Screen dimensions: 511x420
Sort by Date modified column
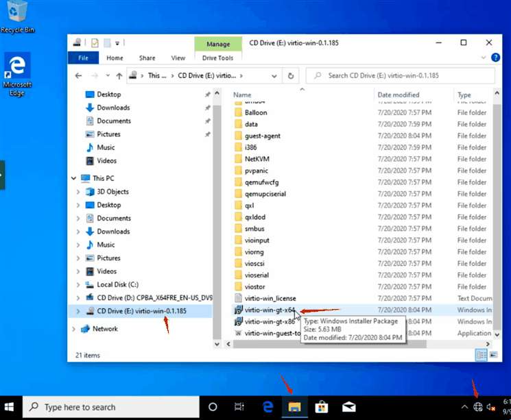(x=399, y=95)
